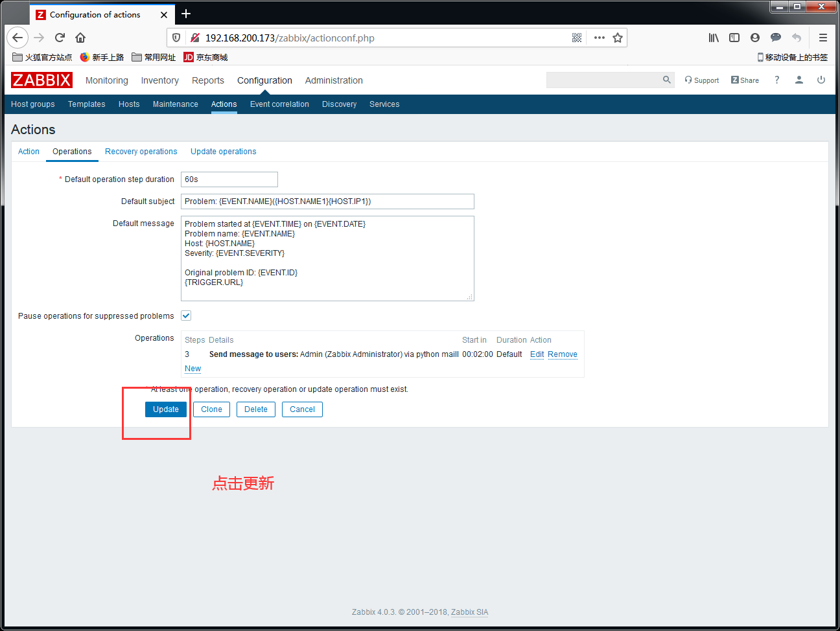The image size is (840, 631).
Task: Reload the page with the refresh icon
Action: pyautogui.click(x=60, y=38)
